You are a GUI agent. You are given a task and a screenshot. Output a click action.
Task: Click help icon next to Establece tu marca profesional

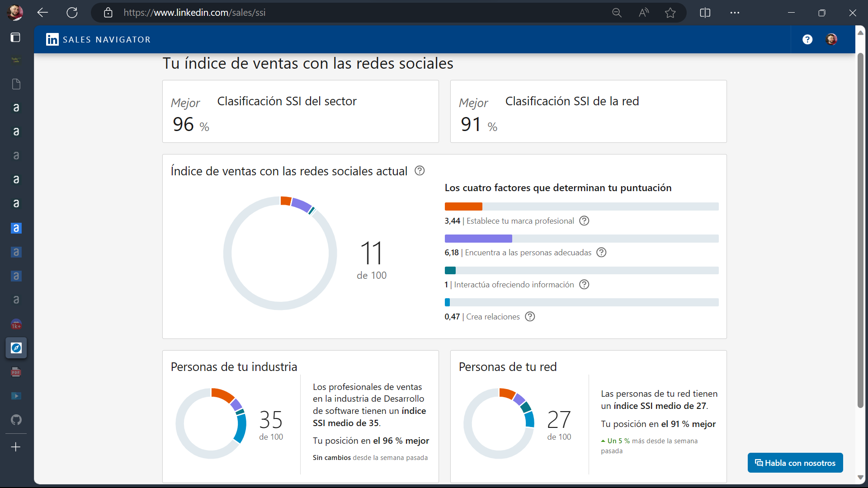pyautogui.click(x=584, y=221)
